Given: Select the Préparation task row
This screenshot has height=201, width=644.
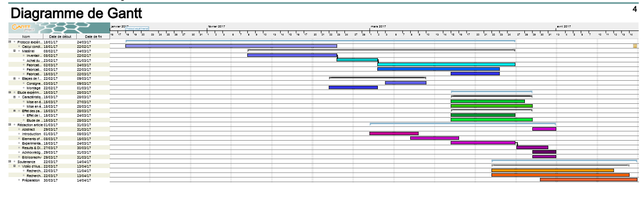Looking at the screenshot, I should 31,180.
